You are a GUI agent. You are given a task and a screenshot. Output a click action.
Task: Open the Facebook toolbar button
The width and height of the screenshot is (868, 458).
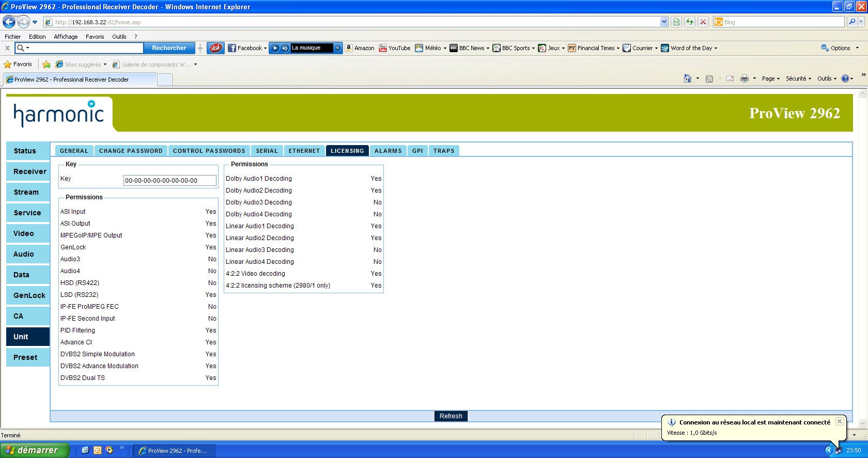coord(247,48)
